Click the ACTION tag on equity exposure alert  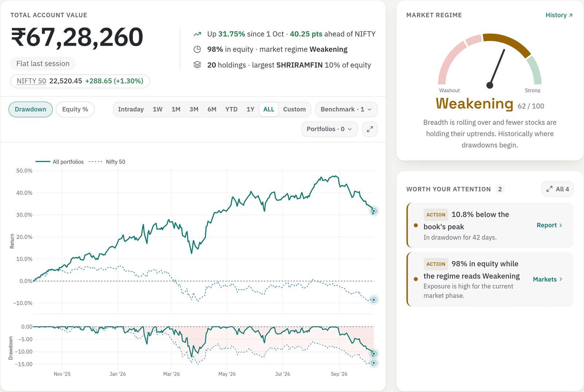[x=436, y=264]
